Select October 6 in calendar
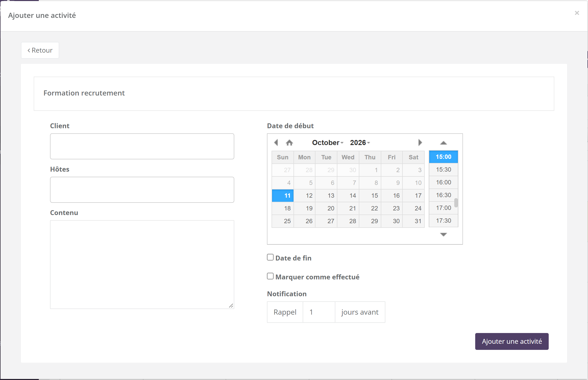Screen dimensions: 588x380 (x=326, y=183)
